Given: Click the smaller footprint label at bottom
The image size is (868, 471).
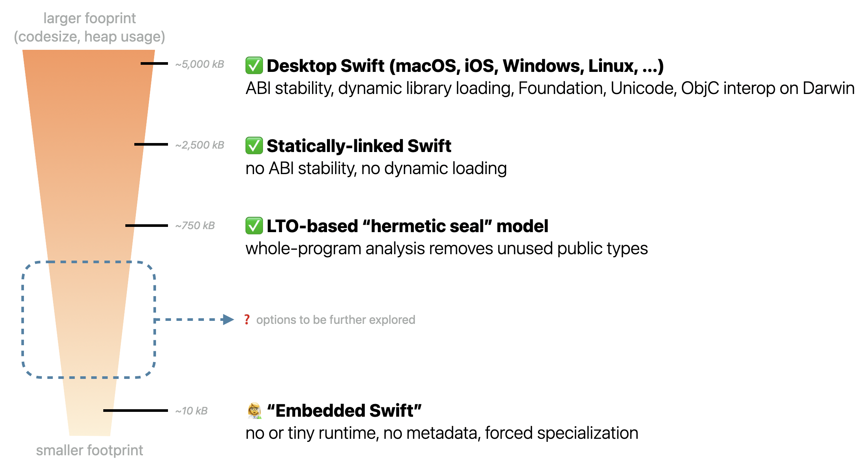Looking at the screenshot, I should pos(89,450).
